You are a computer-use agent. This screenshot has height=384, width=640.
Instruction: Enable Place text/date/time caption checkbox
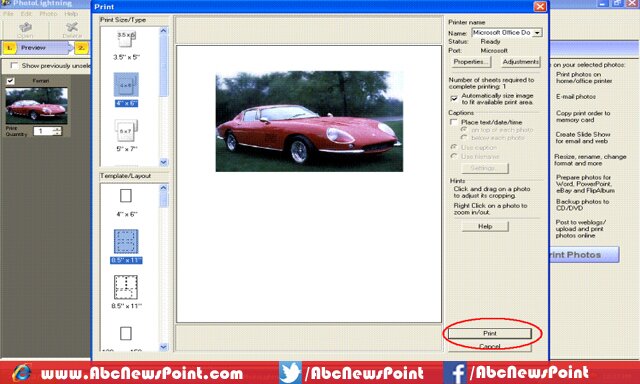[x=453, y=122]
